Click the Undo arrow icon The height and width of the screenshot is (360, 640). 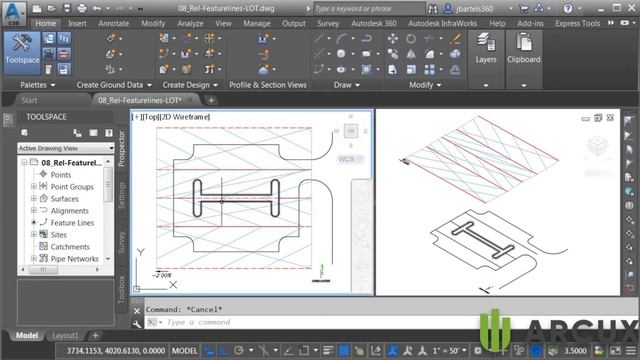(97, 8)
